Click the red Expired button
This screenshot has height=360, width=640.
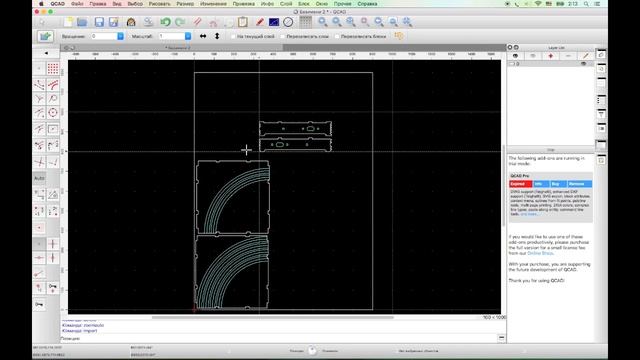click(x=520, y=184)
